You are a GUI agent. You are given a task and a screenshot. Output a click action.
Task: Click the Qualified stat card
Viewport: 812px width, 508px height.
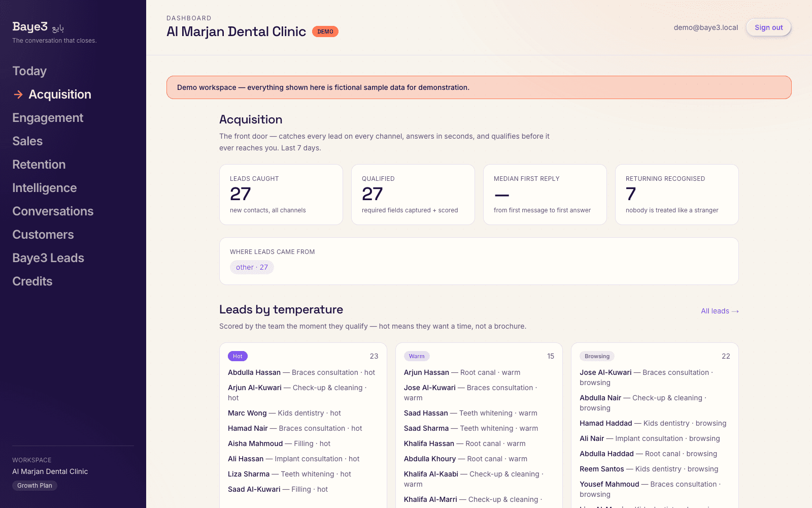[x=413, y=195]
